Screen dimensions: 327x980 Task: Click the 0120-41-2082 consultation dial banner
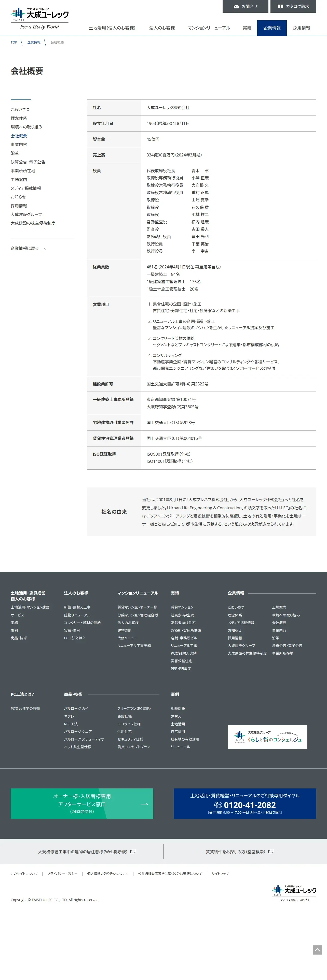[x=245, y=803]
